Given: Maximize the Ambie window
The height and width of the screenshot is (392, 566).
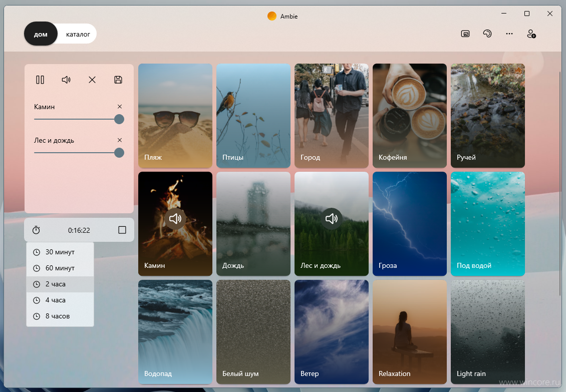Looking at the screenshot, I should (526, 14).
